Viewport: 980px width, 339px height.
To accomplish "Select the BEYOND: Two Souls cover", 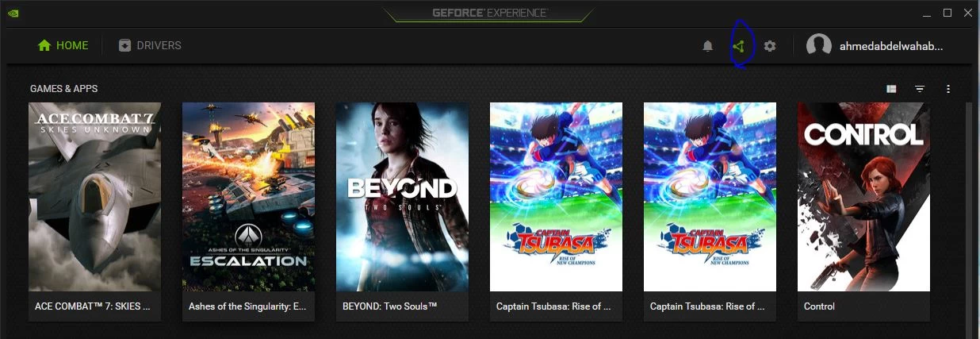I will point(402,211).
